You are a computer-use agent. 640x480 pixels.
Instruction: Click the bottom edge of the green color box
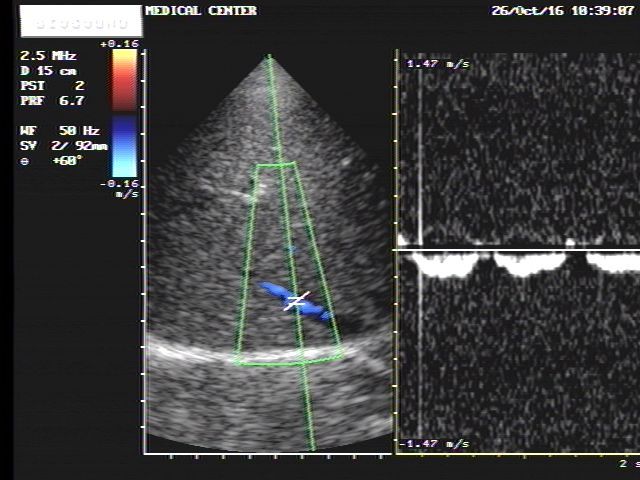click(288, 361)
